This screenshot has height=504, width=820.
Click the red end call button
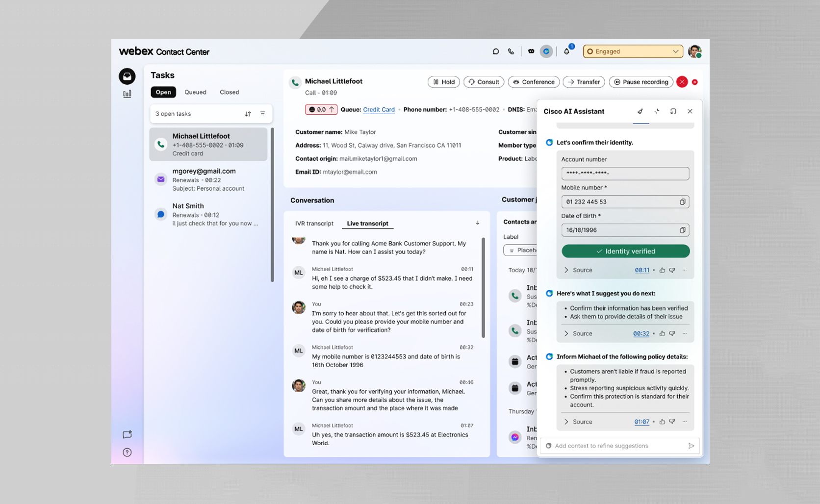coord(682,82)
